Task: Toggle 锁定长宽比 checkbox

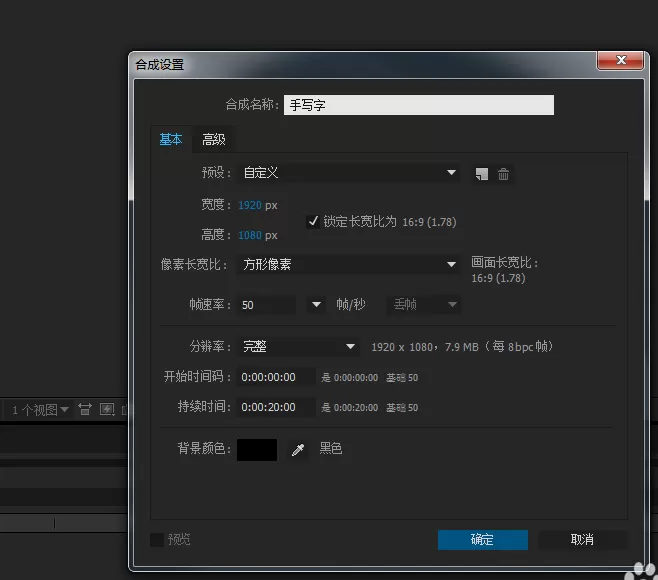Action: pos(313,221)
